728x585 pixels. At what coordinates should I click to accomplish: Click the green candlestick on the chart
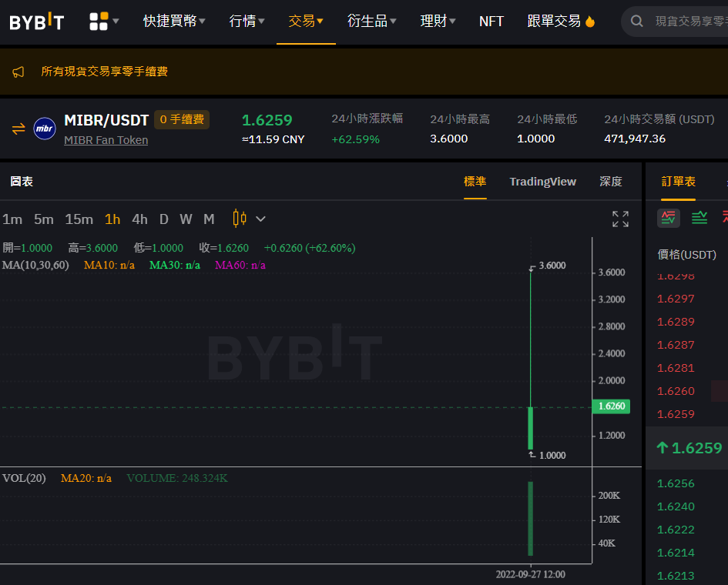click(531, 428)
